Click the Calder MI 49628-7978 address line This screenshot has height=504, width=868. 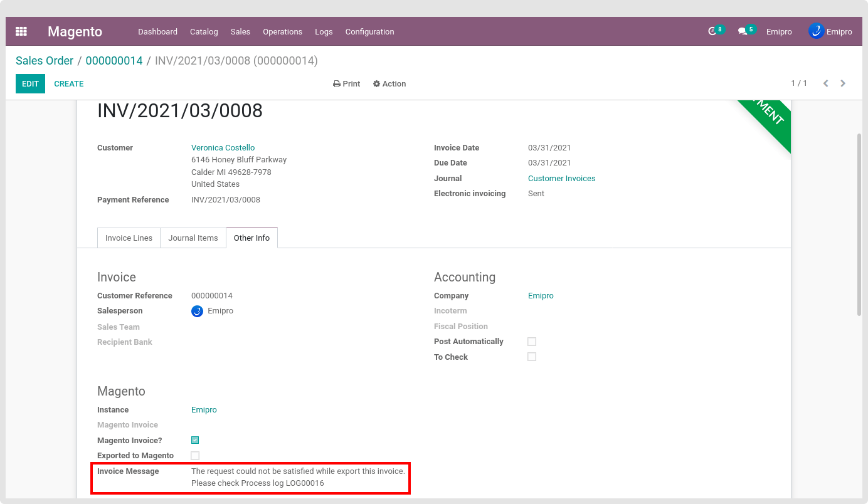click(231, 172)
